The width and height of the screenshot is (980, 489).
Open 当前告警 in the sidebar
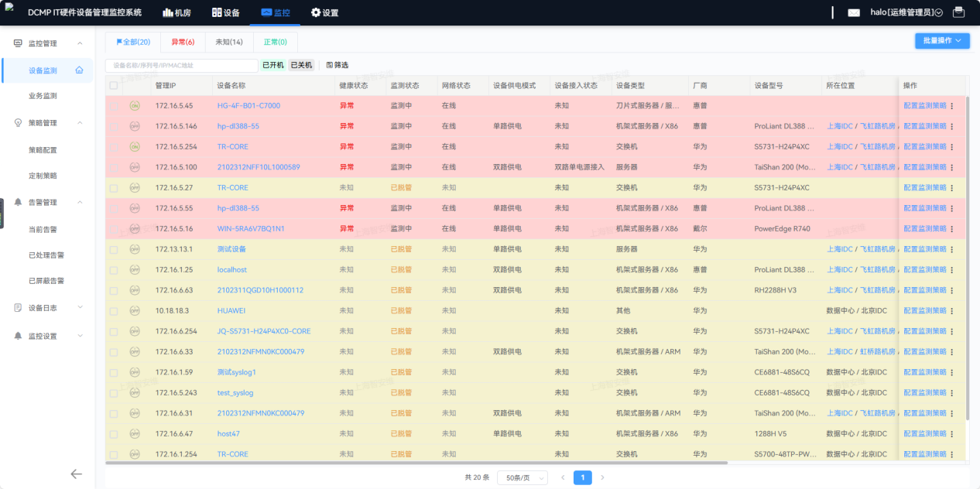(43, 229)
